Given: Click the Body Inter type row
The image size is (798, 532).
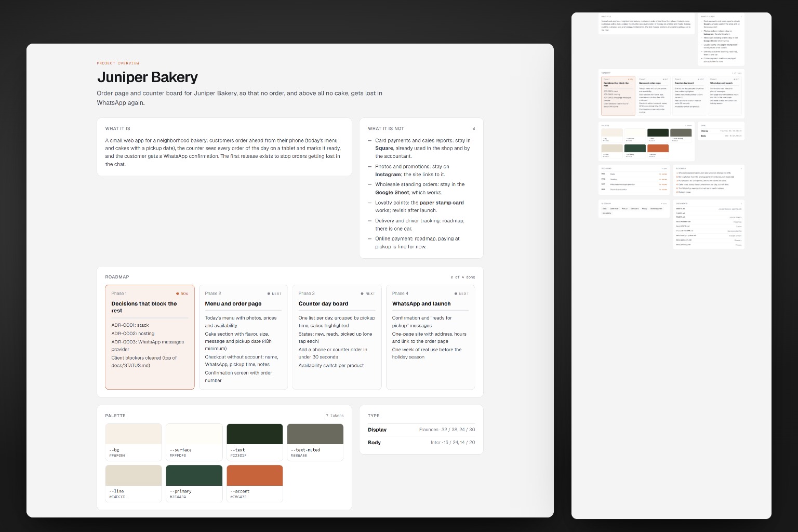Looking at the screenshot, I should (x=421, y=443).
